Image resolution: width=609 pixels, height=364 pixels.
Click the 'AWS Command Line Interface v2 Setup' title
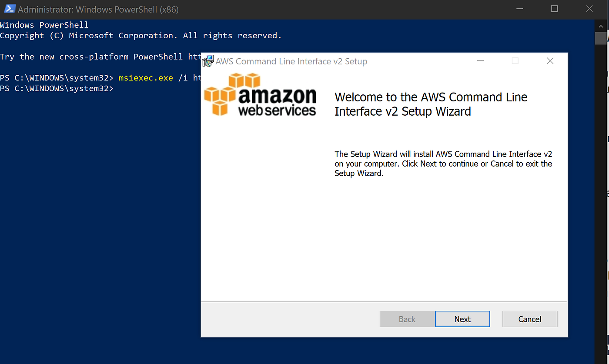point(291,61)
